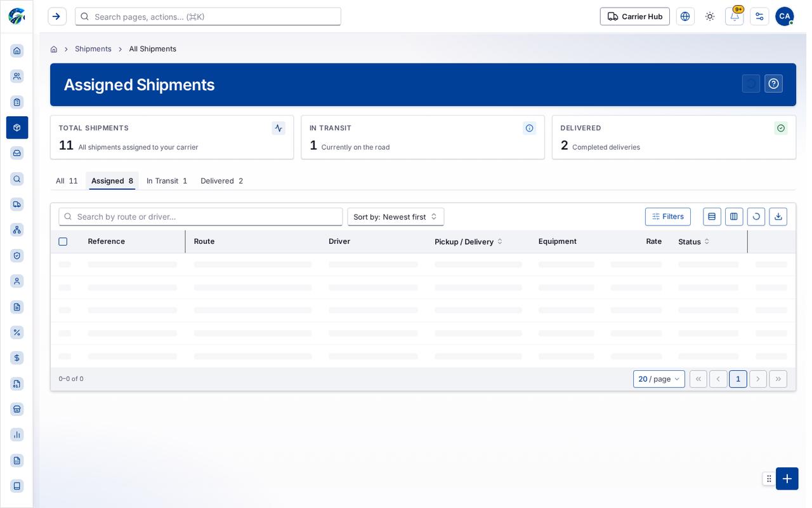Sort by the Status column
Screen dimensions: 812x508
(x=693, y=241)
